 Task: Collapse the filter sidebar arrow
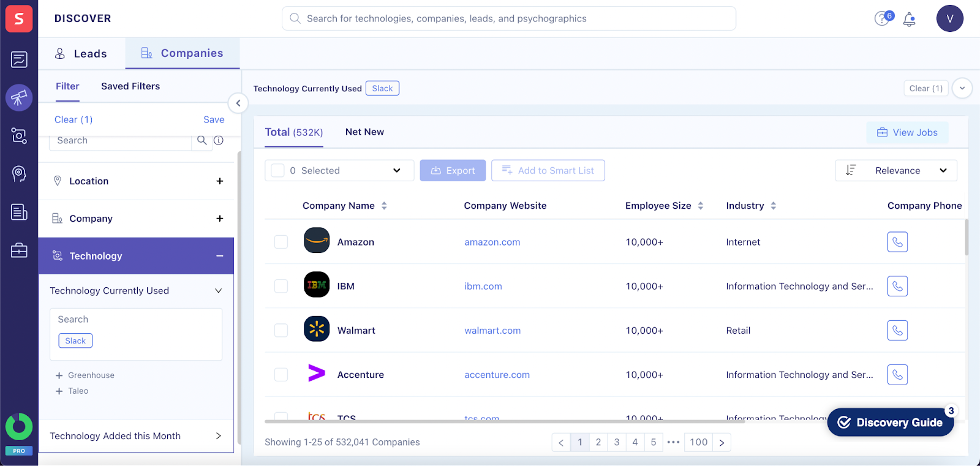pos(238,103)
